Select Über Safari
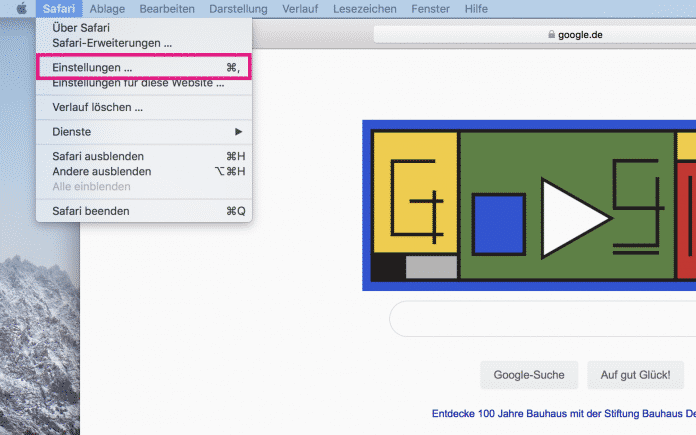The height and width of the screenshot is (435, 696). [81, 28]
